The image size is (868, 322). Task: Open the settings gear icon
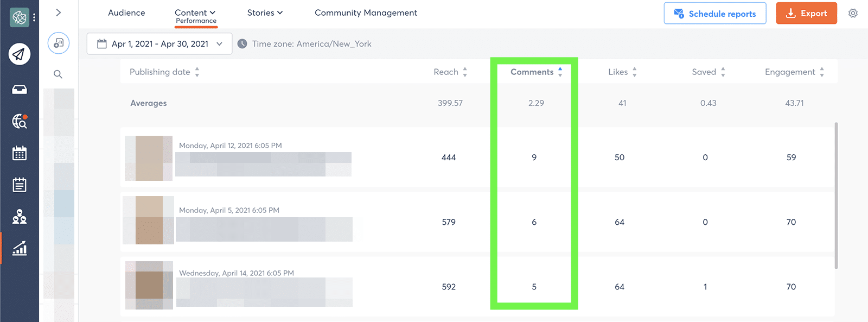click(x=853, y=14)
